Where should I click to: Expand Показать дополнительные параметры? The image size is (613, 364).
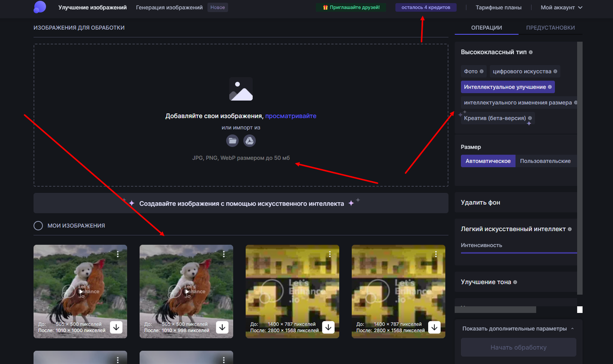[x=518, y=329]
